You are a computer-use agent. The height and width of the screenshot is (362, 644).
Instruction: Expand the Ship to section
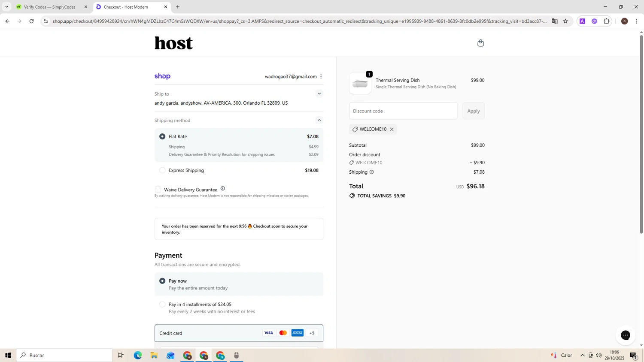tap(319, 94)
